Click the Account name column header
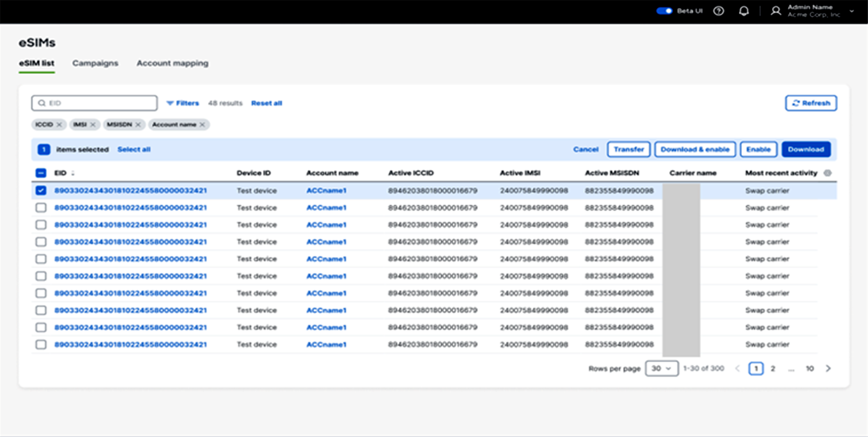Viewport: 868px width, 437px height. pyautogui.click(x=332, y=173)
